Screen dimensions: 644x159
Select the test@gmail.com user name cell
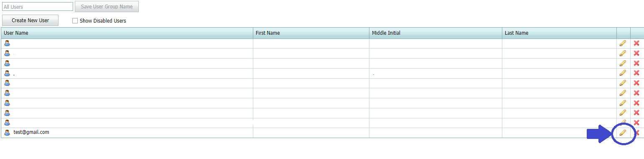[x=127, y=133]
